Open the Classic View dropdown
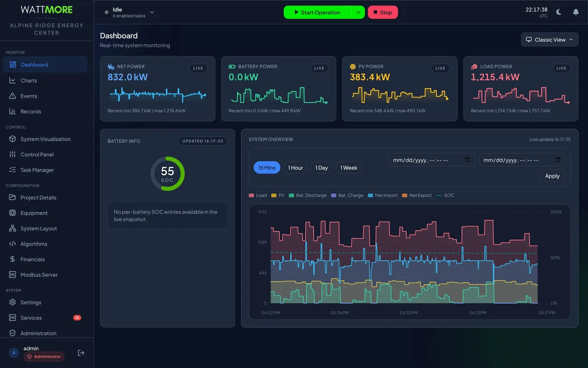 (x=549, y=39)
